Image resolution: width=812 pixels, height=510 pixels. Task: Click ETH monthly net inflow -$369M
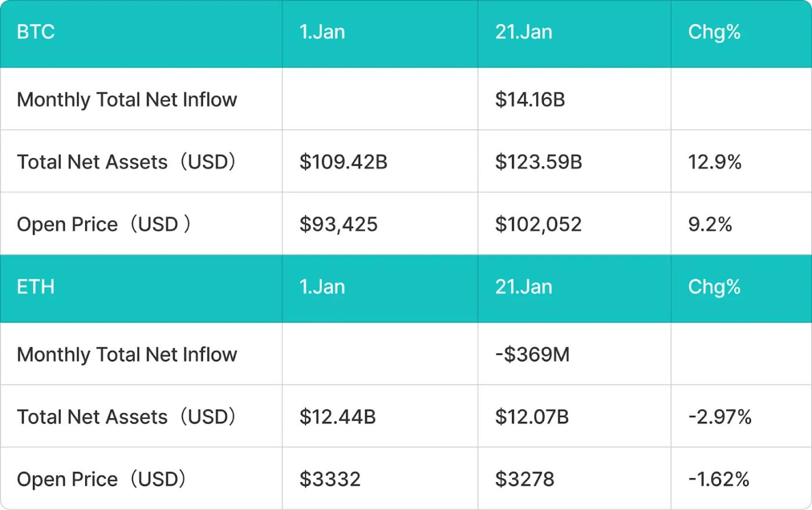[532, 354]
